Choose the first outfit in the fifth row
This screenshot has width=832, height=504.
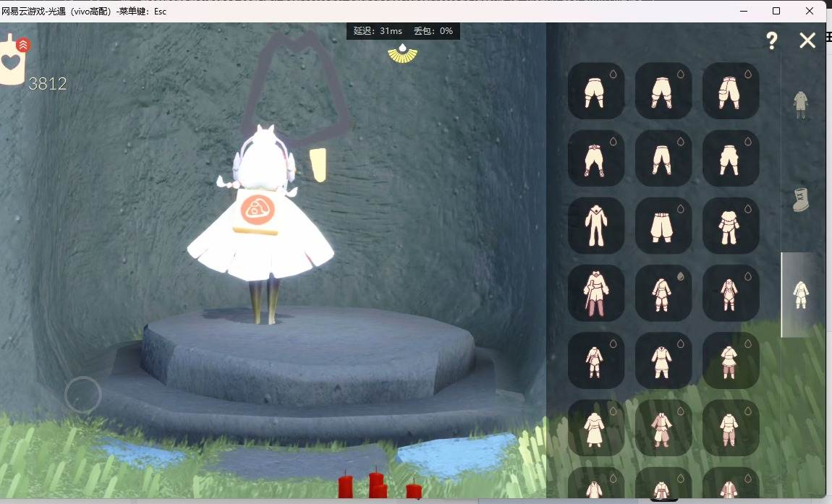(596, 360)
